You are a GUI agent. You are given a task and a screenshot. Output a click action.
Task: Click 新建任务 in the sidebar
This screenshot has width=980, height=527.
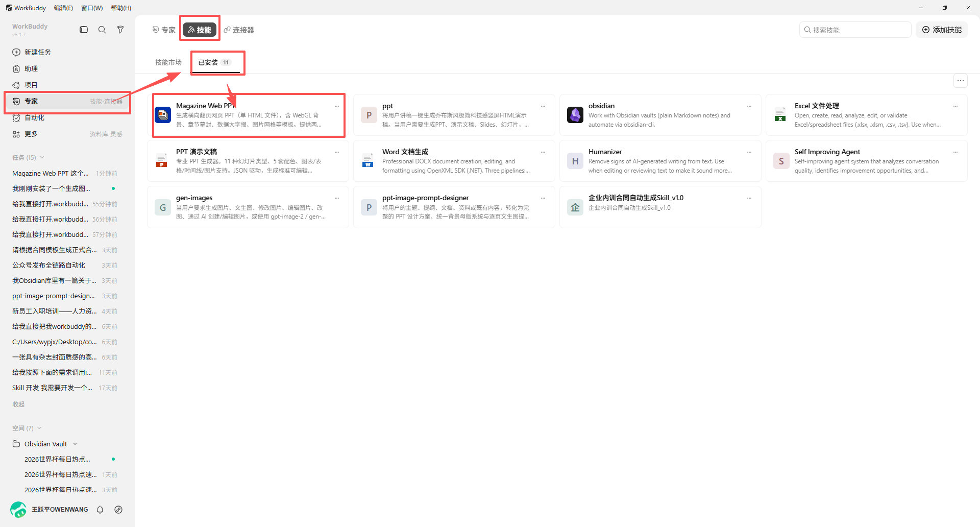[67, 52]
